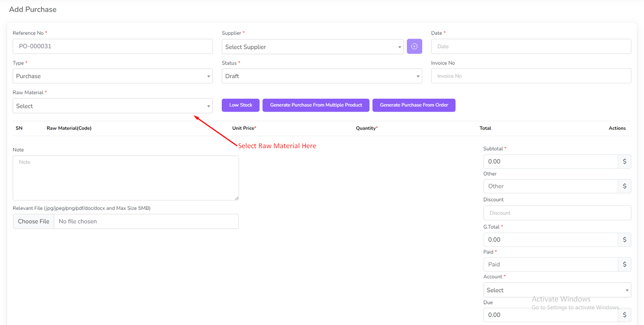
Task: Focus the Reference No field
Action: [112, 46]
